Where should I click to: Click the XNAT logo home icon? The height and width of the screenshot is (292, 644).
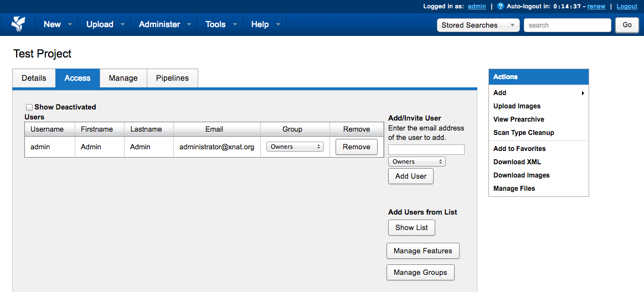(18, 24)
